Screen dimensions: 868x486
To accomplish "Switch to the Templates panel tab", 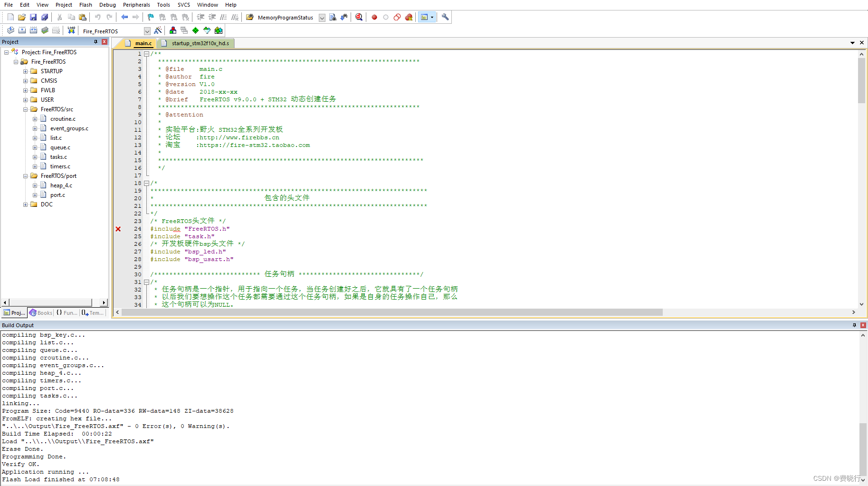I will (x=93, y=312).
